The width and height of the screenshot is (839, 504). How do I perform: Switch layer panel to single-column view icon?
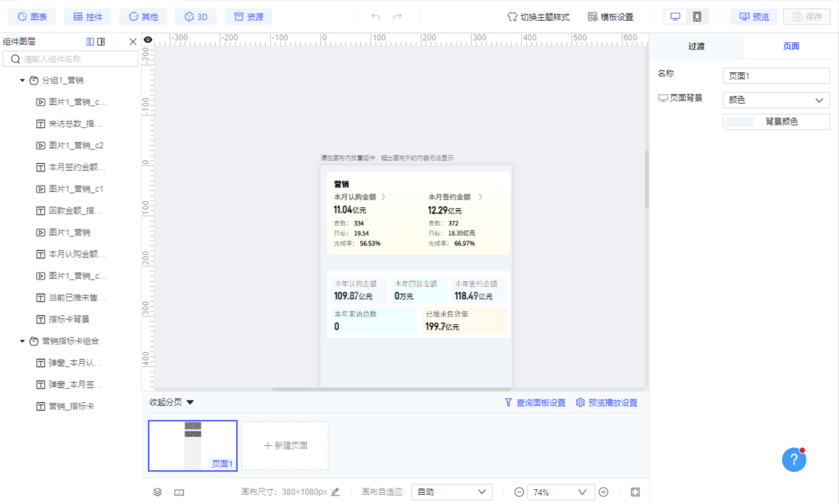click(x=90, y=41)
